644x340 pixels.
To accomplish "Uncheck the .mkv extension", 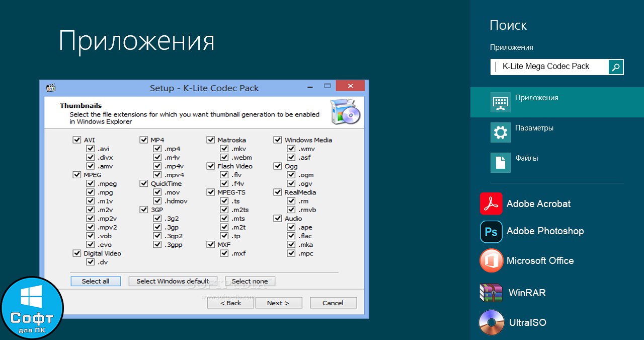I will pyautogui.click(x=224, y=149).
